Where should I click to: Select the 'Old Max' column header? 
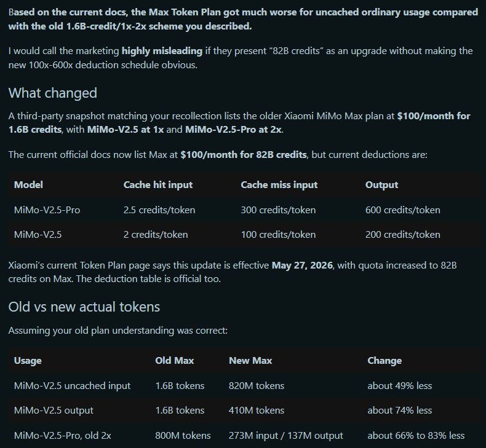[x=175, y=361]
